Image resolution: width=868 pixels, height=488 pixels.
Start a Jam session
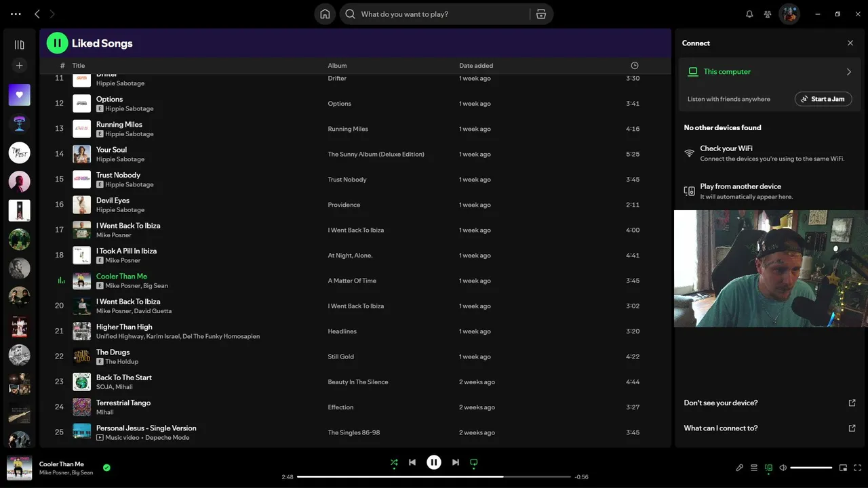(x=823, y=99)
